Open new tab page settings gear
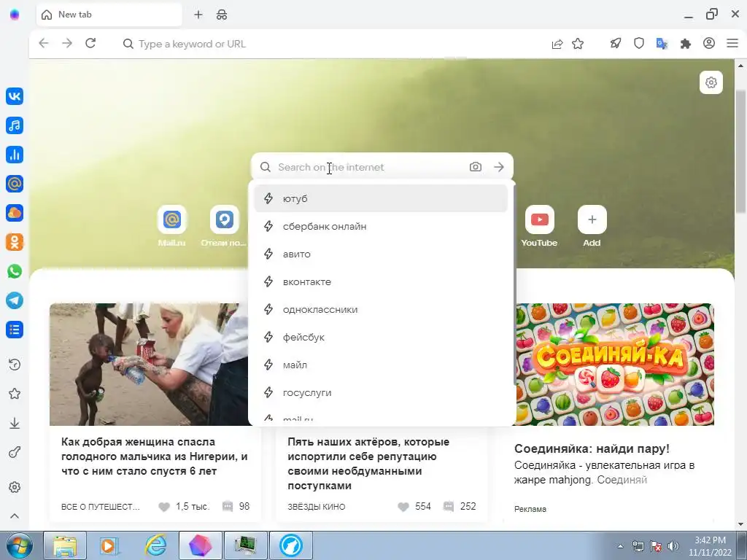Viewport: 747px width, 560px height. [x=711, y=82]
